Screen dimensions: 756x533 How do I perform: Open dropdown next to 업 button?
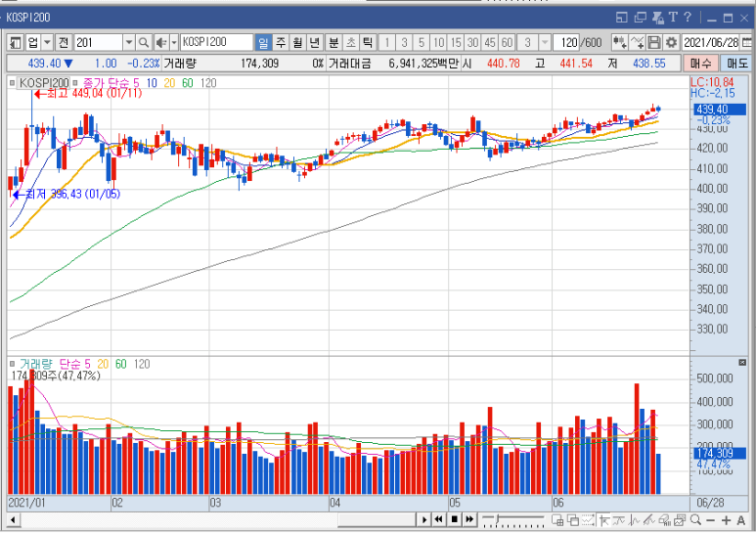tap(47, 43)
